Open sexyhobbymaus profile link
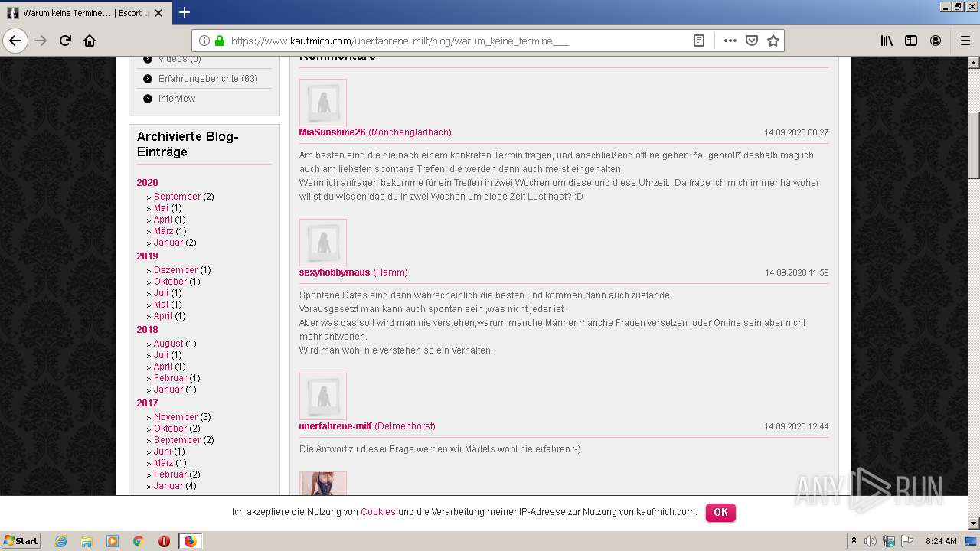 pos(335,272)
